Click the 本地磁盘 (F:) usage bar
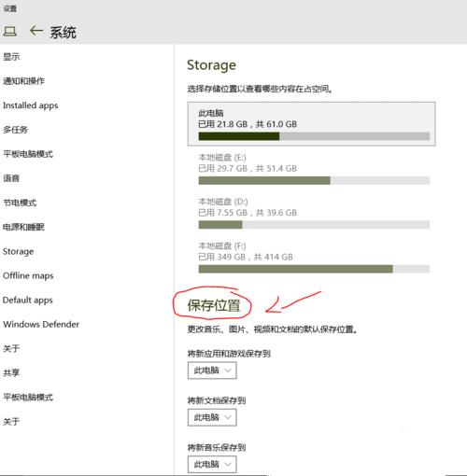The height and width of the screenshot is (476, 467). click(314, 269)
